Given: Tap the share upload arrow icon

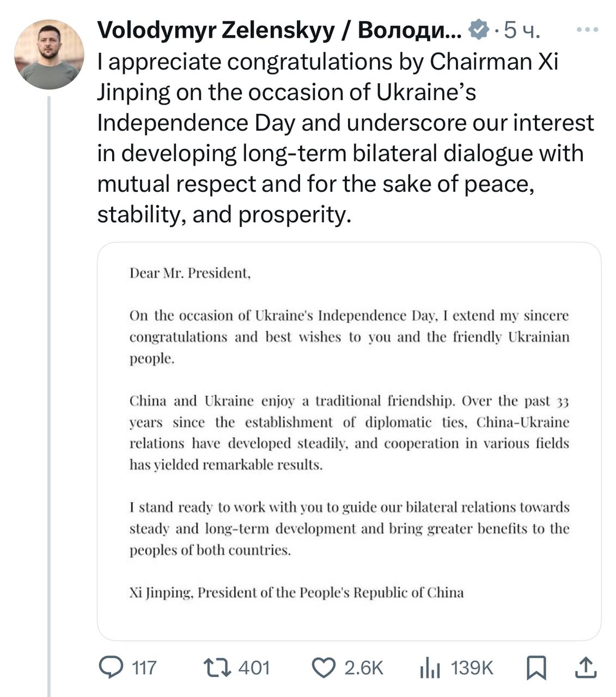Looking at the screenshot, I should click(585, 668).
